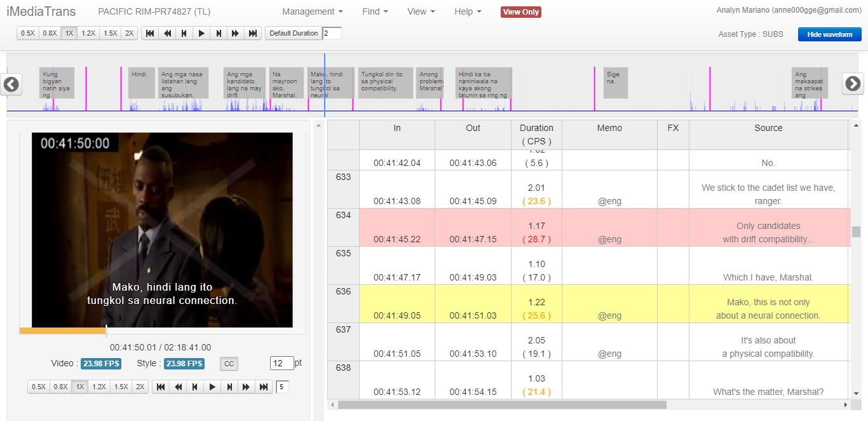Open the Management menu
Viewport: 868px width, 421px height.
tap(313, 11)
